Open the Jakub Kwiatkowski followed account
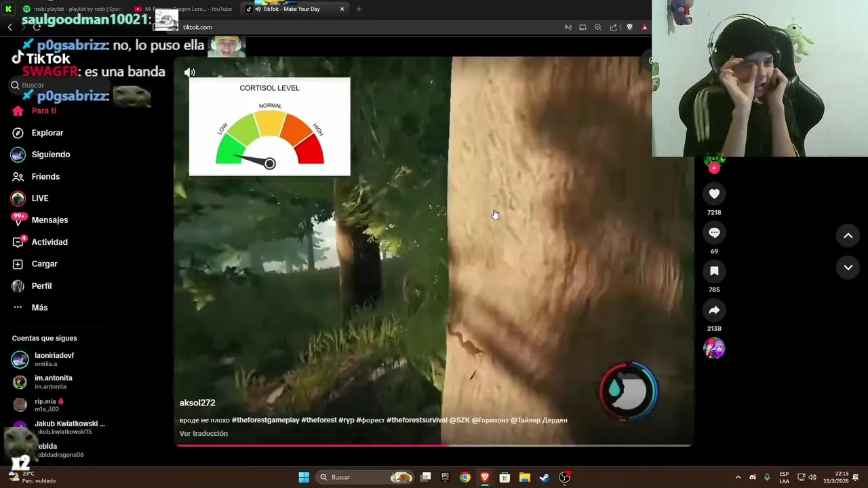The width and height of the screenshot is (868, 488). 60,427
